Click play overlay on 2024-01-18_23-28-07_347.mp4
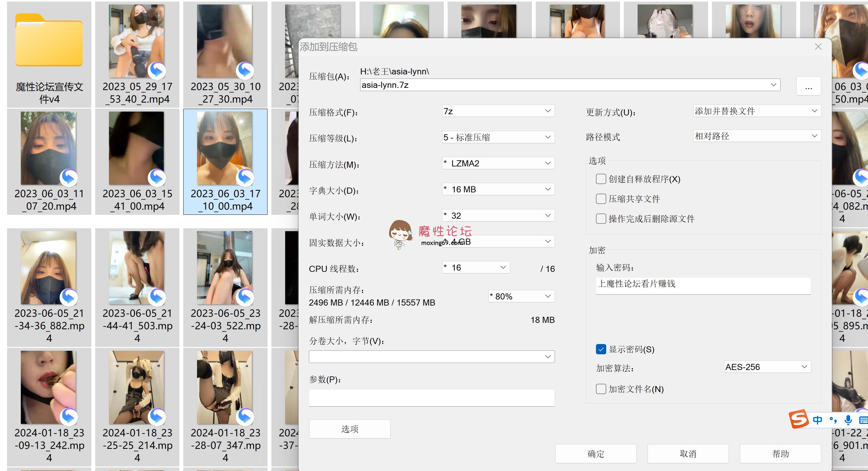Screen dimensions: 868x471 tap(245, 417)
